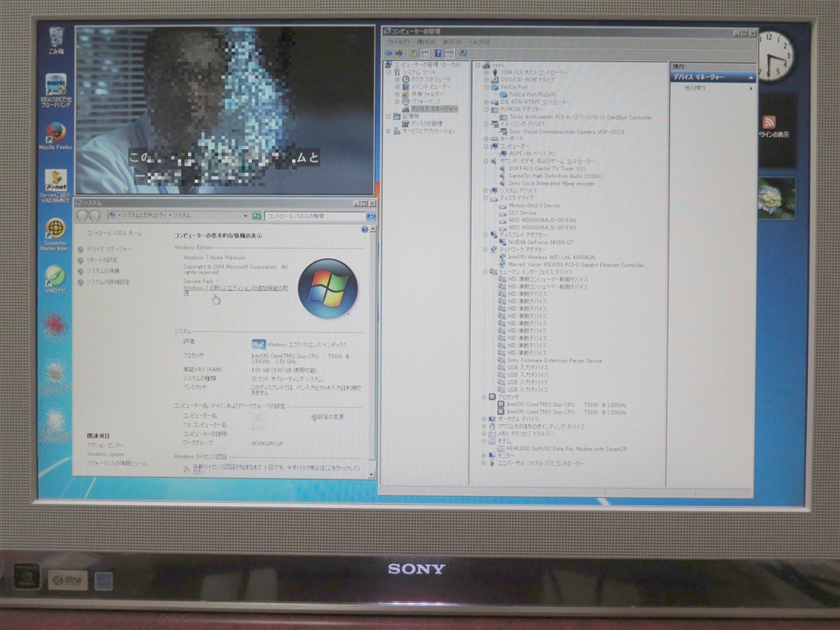Open the Recycle Bin desktop icon
Image resolution: width=840 pixels, height=630 pixels.
tap(57, 41)
